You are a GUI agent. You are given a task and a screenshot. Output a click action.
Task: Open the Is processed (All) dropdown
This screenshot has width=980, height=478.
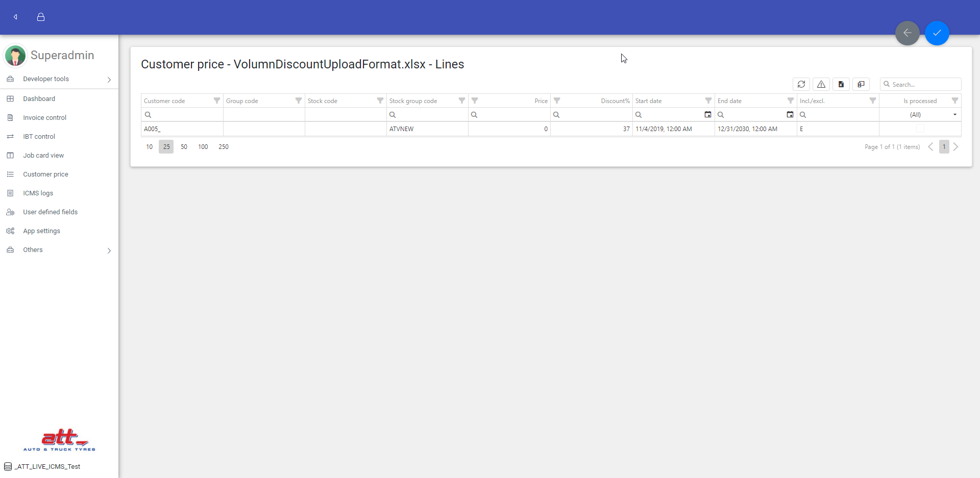pyautogui.click(x=954, y=115)
